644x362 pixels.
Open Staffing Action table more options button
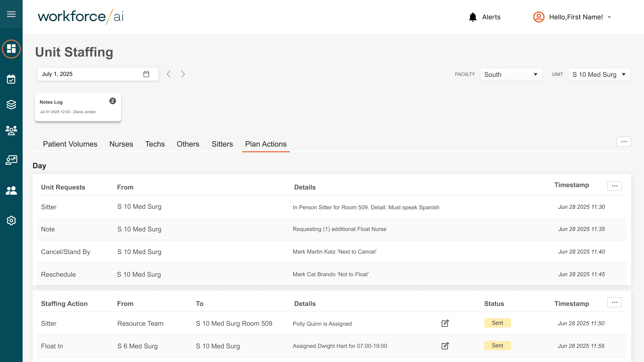(614, 302)
